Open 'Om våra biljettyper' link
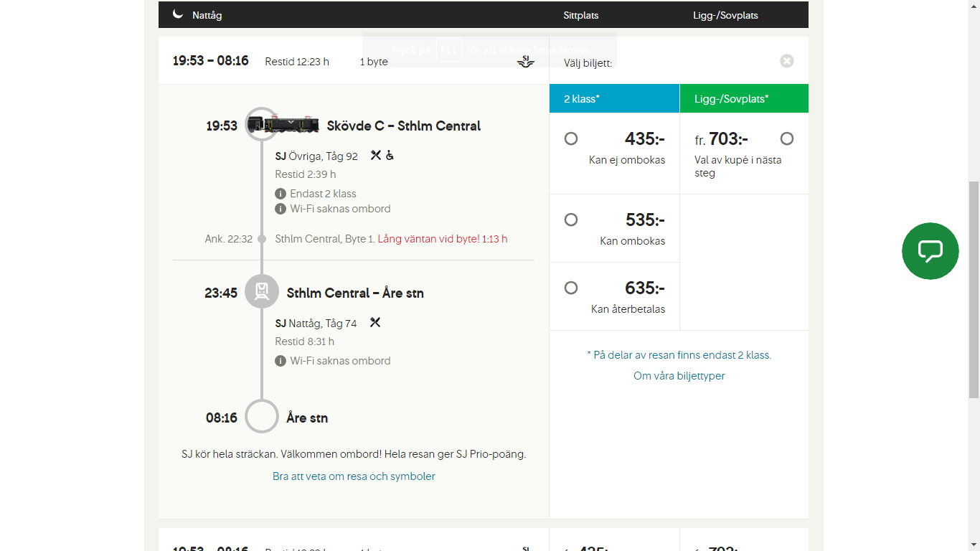The height and width of the screenshot is (551, 980). tap(679, 376)
